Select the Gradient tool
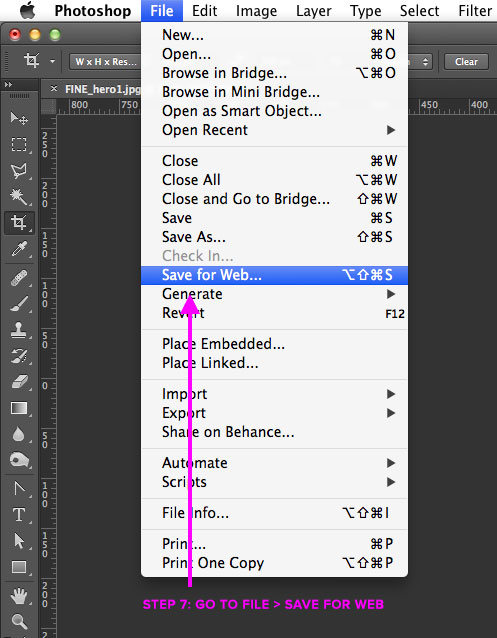 click(x=19, y=408)
